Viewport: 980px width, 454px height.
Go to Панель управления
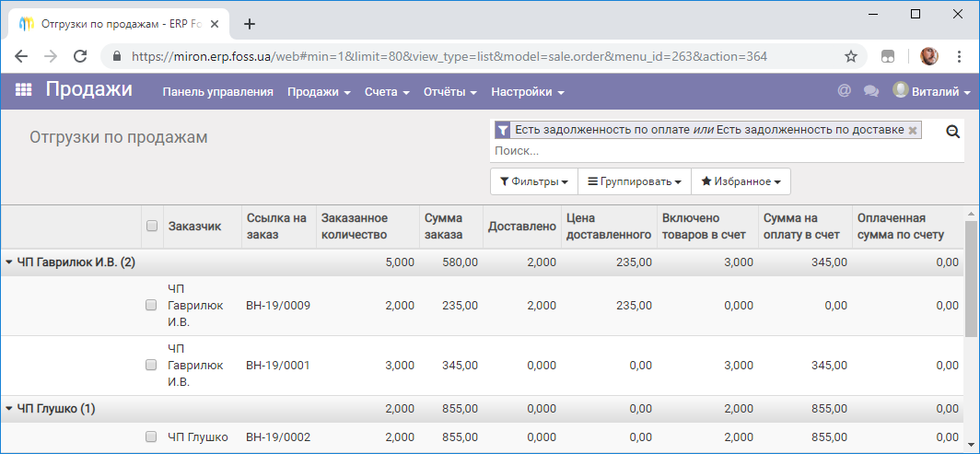[x=217, y=92]
